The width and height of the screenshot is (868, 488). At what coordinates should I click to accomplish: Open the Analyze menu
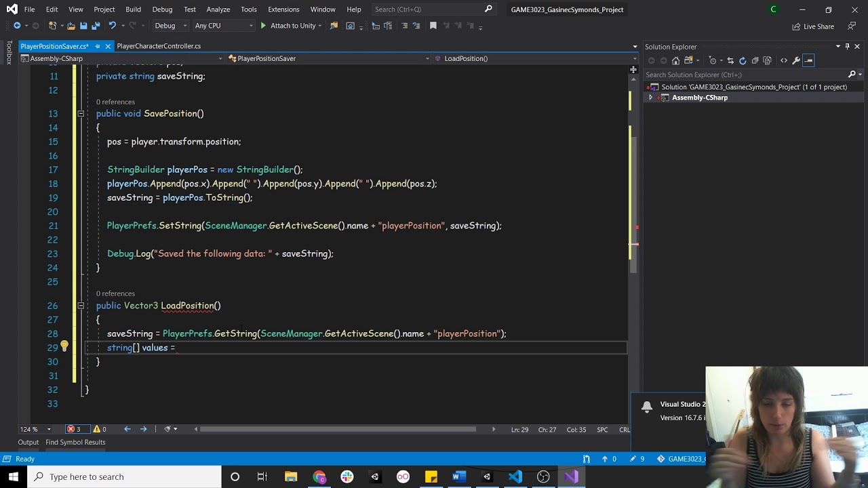click(x=218, y=9)
